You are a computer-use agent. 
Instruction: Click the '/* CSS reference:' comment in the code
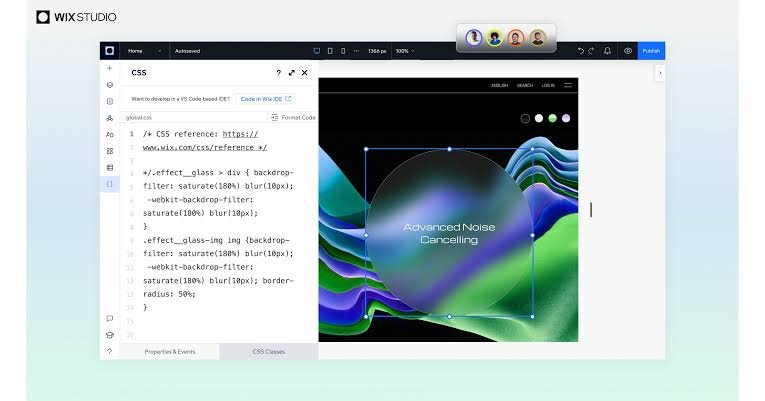(181, 134)
